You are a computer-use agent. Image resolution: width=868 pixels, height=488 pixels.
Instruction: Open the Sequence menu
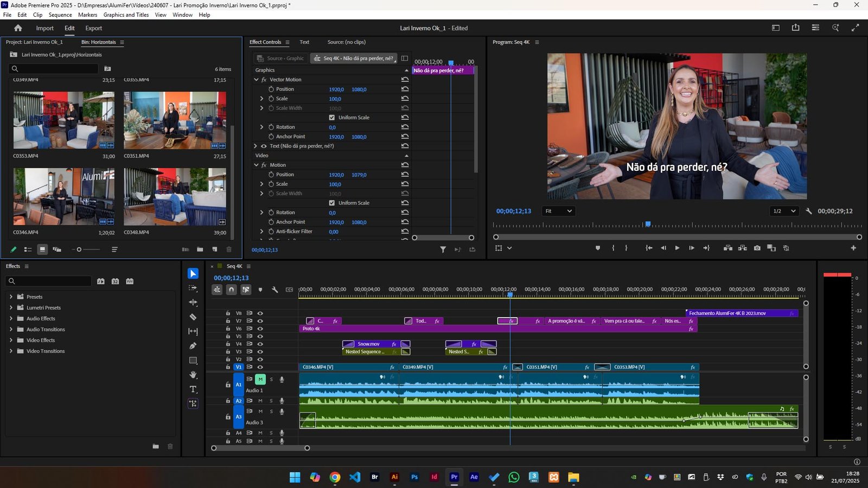[x=60, y=15]
